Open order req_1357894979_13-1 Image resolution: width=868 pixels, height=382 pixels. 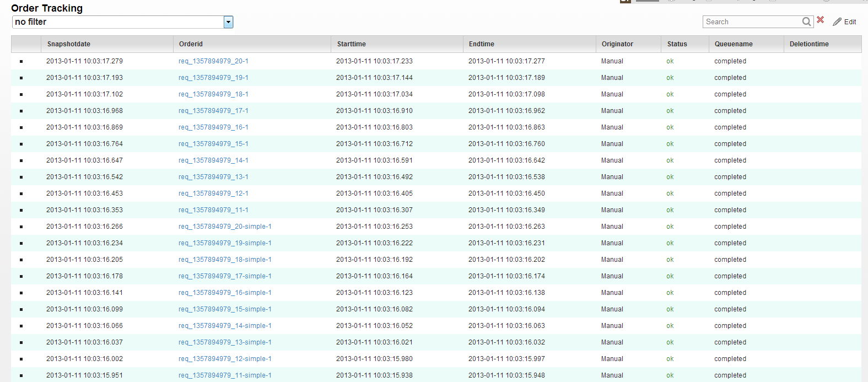point(213,177)
